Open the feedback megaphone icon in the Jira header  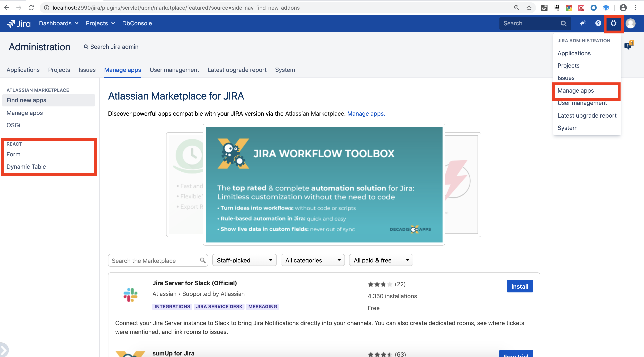click(x=583, y=23)
